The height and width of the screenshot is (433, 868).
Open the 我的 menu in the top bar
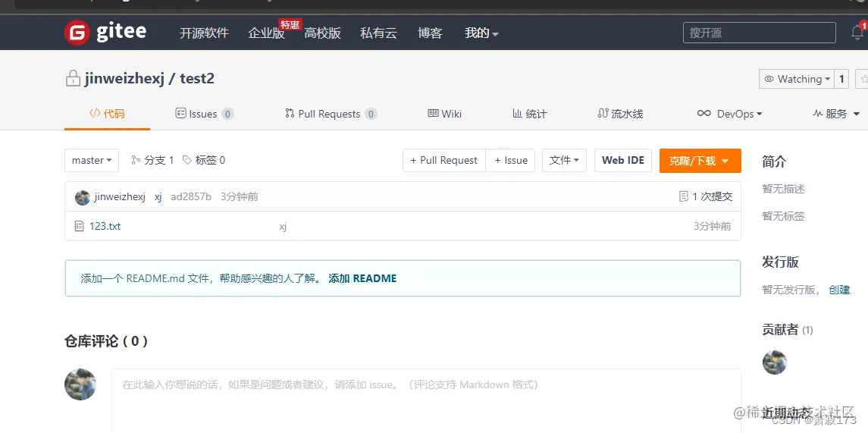pyautogui.click(x=481, y=33)
